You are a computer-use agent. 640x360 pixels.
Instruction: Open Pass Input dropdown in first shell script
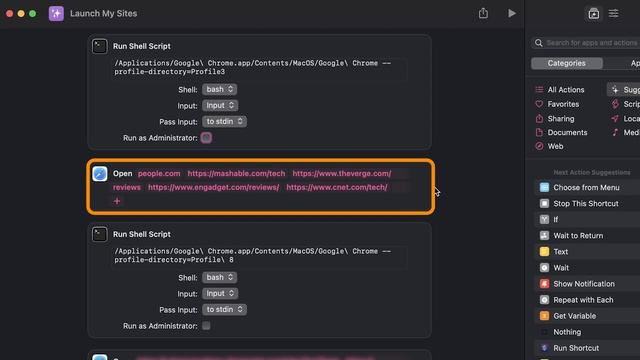tap(224, 121)
